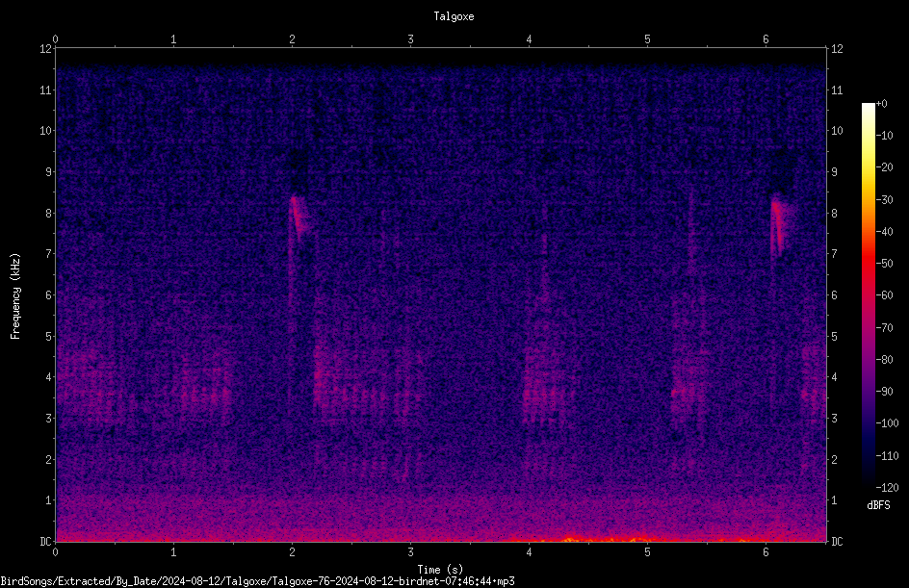The image size is (909, 588).
Task: Click the Talgoxe title text
Action: click(x=454, y=16)
